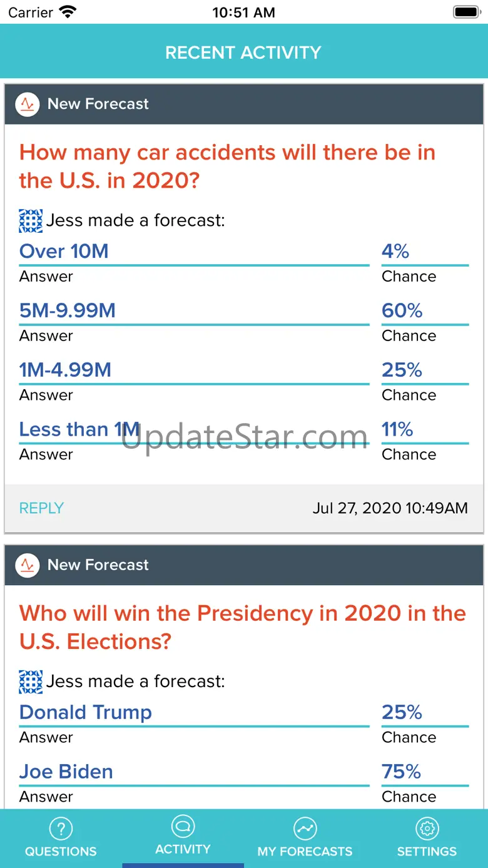Viewport: 488px width, 868px height.
Task: Tap the Joe Biden answer
Action: tap(66, 772)
